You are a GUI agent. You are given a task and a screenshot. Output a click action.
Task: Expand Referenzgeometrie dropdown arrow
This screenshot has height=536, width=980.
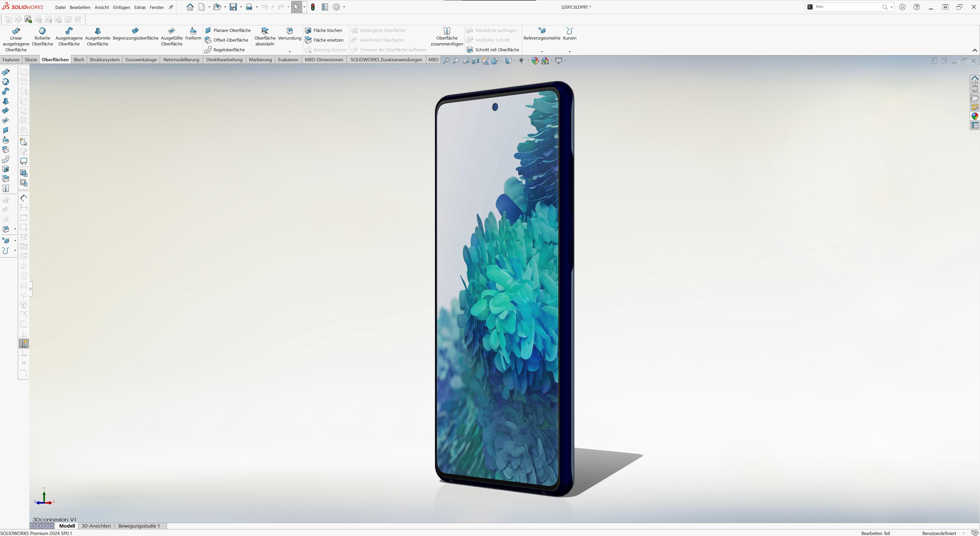[x=542, y=52]
